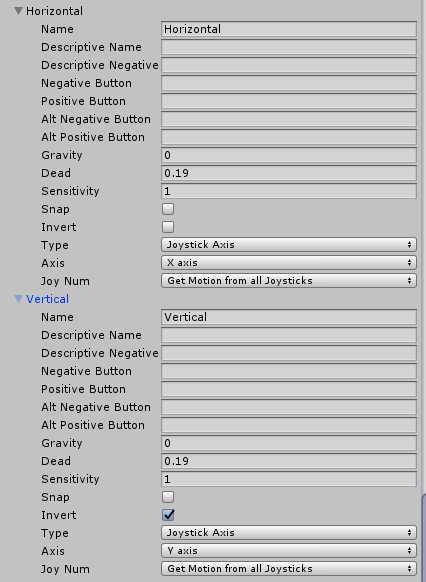
Task: Click the Name field containing Horizontal
Action: [x=289, y=29]
